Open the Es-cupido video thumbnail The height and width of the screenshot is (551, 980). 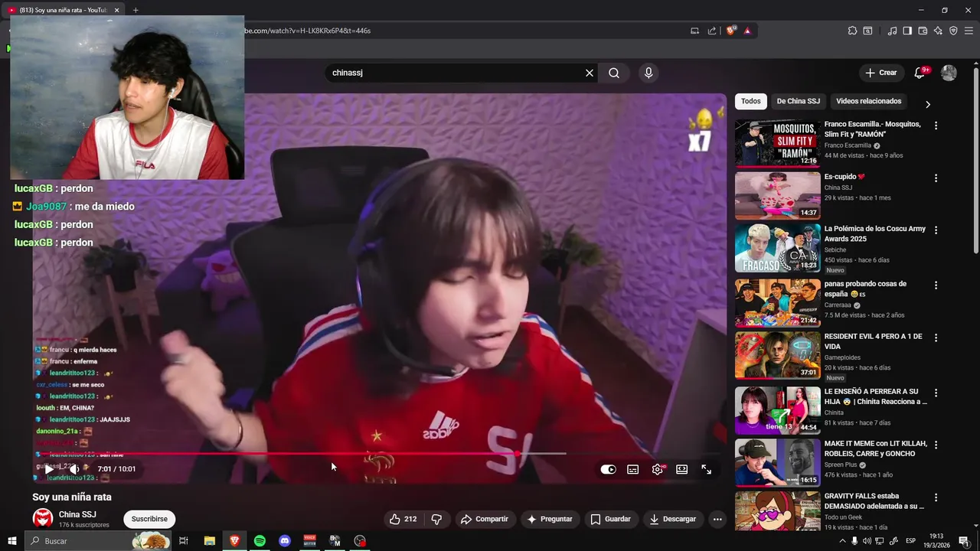click(777, 195)
